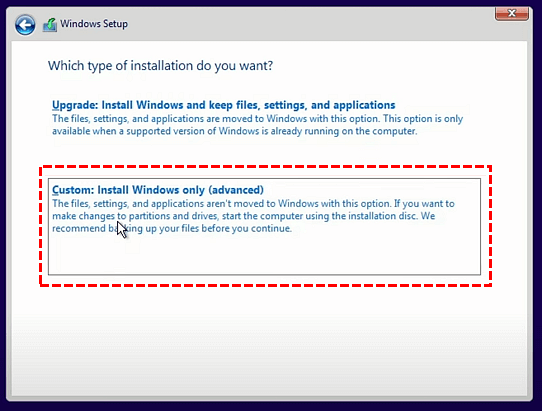The image size is (542, 411).
Task: Click the underlined 'Custom:' word
Action: tap(73, 190)
